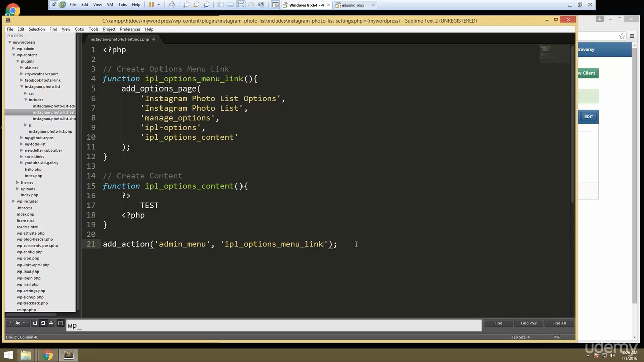Click the EDIT button in Chrome window
The height and width of the screenshot is (362, 644).
coord(588,117)
